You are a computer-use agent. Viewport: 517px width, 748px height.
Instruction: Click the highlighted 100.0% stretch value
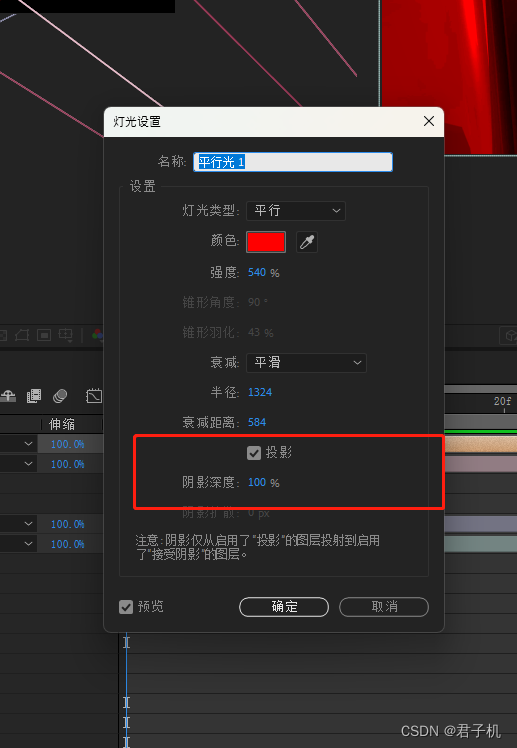click(68, 444)
